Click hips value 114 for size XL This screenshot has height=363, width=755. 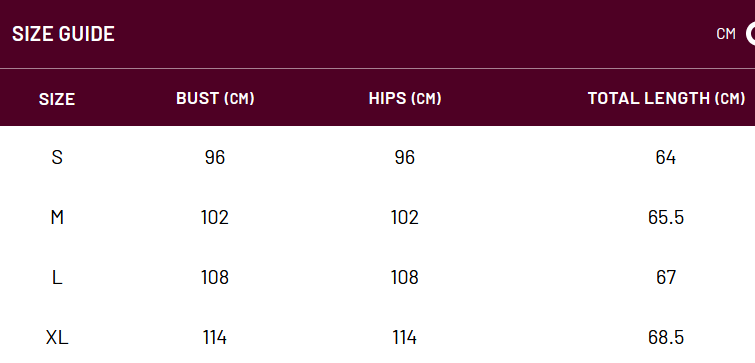(x=404, y=337)
